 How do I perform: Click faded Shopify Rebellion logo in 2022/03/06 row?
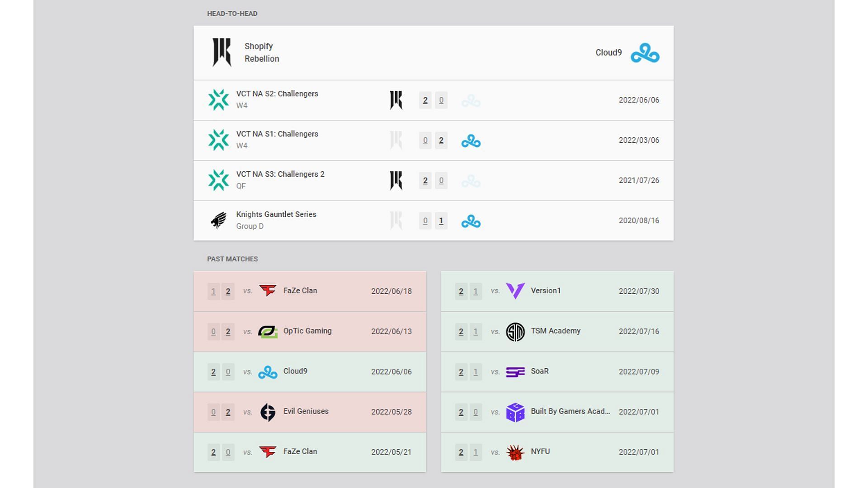tap(396, 141)
